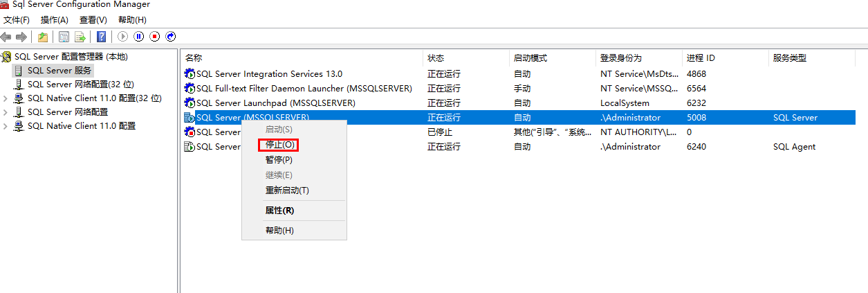Viewport: 868px width, 293px height.
Task: Click the Stop service toolbar icon
Action: click(155, 37)
